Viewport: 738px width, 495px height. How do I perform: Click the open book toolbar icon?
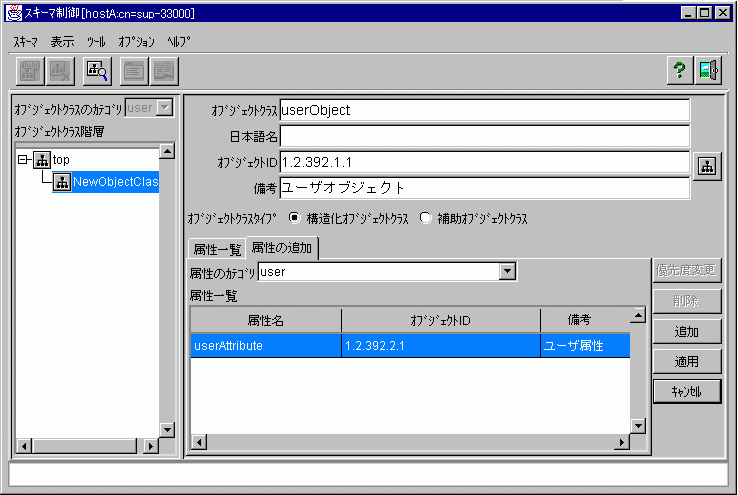[164, 72]
